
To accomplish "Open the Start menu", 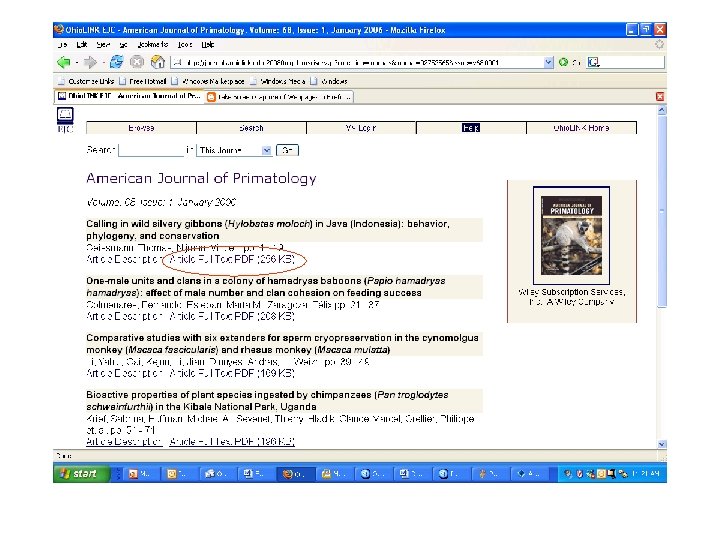I will click(x=81, y=473).
